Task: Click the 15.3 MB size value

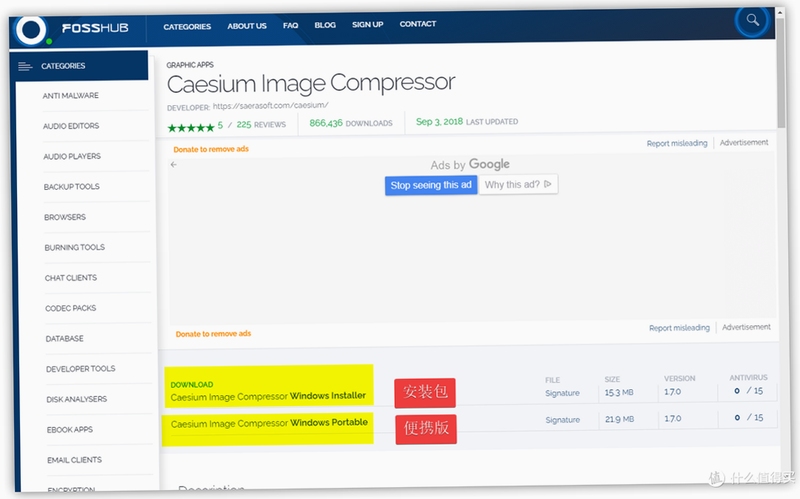Action: (619, 392)
